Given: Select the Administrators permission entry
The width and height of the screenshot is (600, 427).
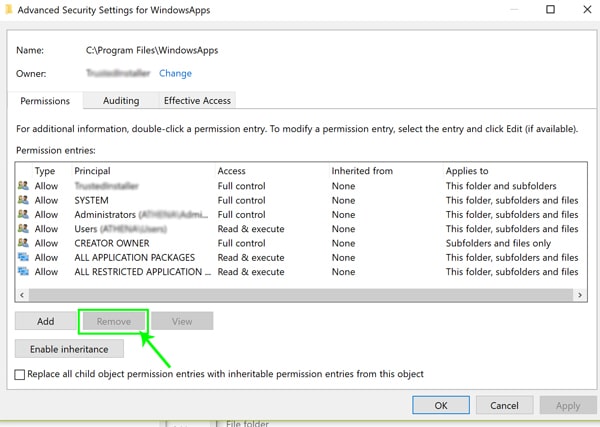Looking at the screenshot, I should click(301, 214).
